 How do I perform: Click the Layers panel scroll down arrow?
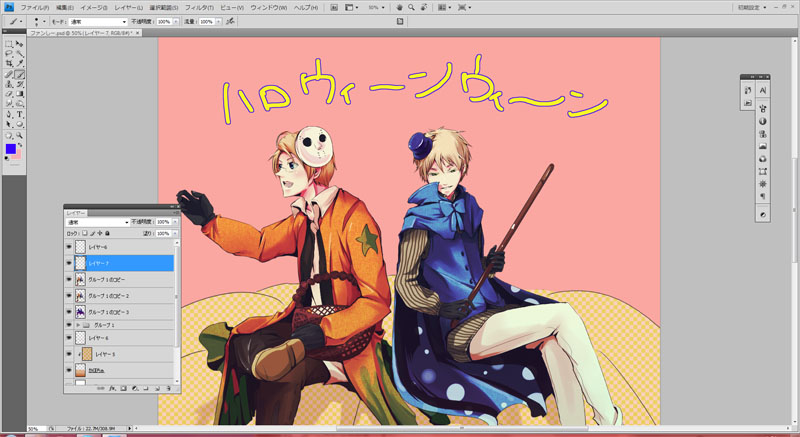coord(177,381)
